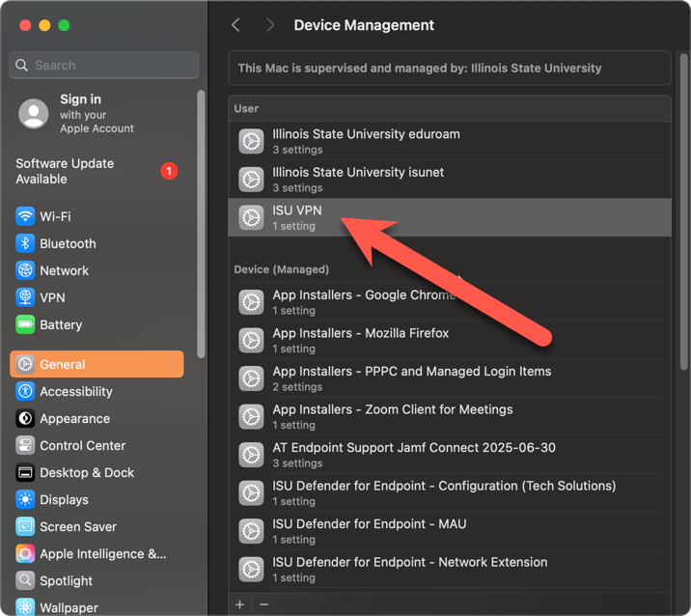
Task: Open the VPN sidebar item
Action: (x=52, y=297)
